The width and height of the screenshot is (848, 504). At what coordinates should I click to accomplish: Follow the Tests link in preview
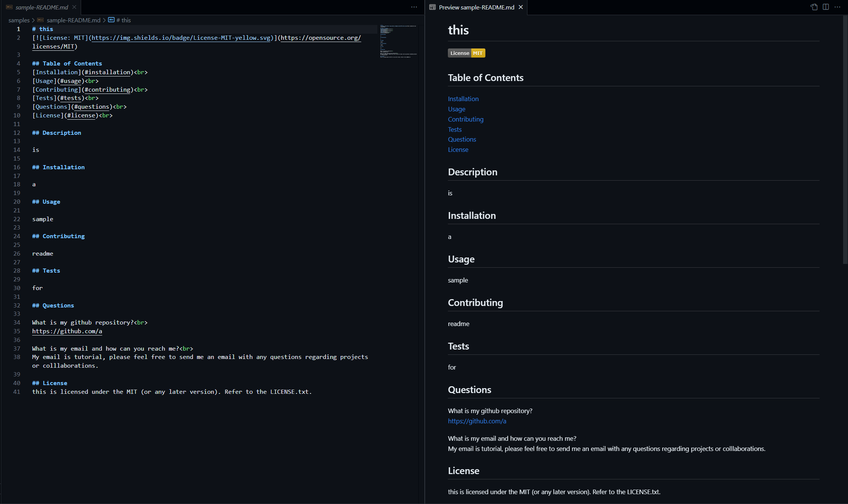(x=455, y=130)
